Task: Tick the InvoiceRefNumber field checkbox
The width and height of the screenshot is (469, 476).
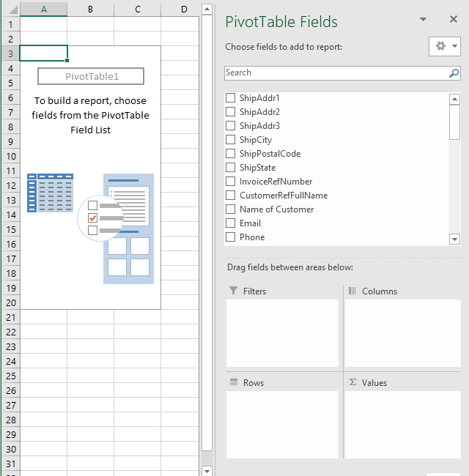Action: 230,181
